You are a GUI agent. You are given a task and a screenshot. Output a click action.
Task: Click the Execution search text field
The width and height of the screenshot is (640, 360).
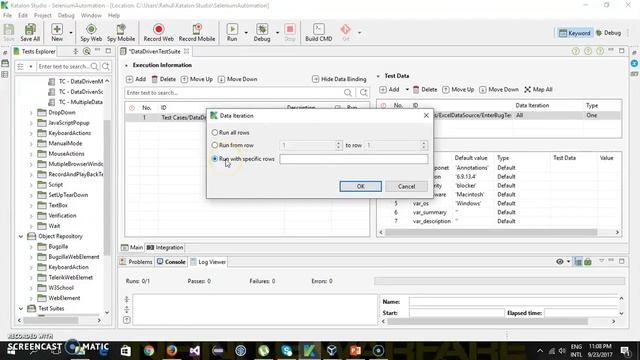click(234, 93)
